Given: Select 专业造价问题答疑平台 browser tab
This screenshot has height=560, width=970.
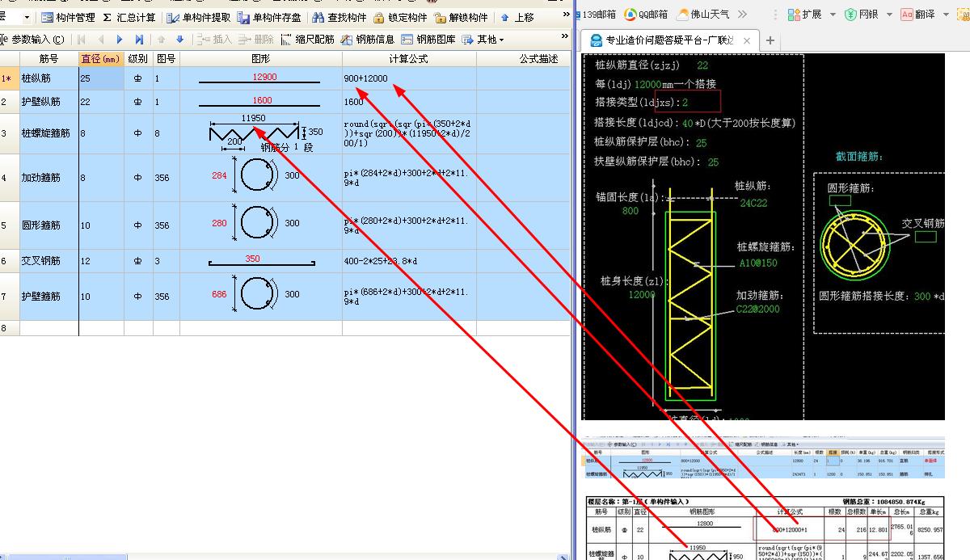Looking at the screenshot, I should coord(669,40).
